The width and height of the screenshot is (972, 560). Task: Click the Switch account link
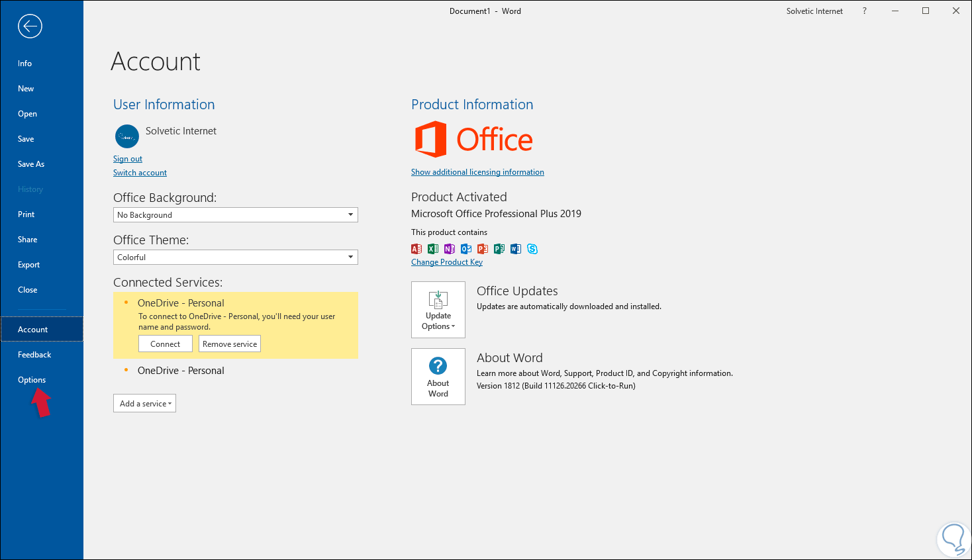click(x=140, y=173)
